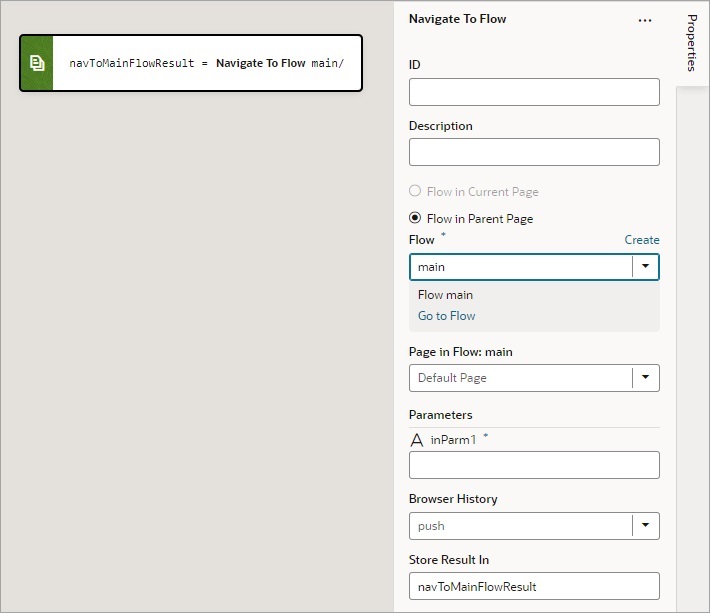Click the ID input field

coord(534,92)
